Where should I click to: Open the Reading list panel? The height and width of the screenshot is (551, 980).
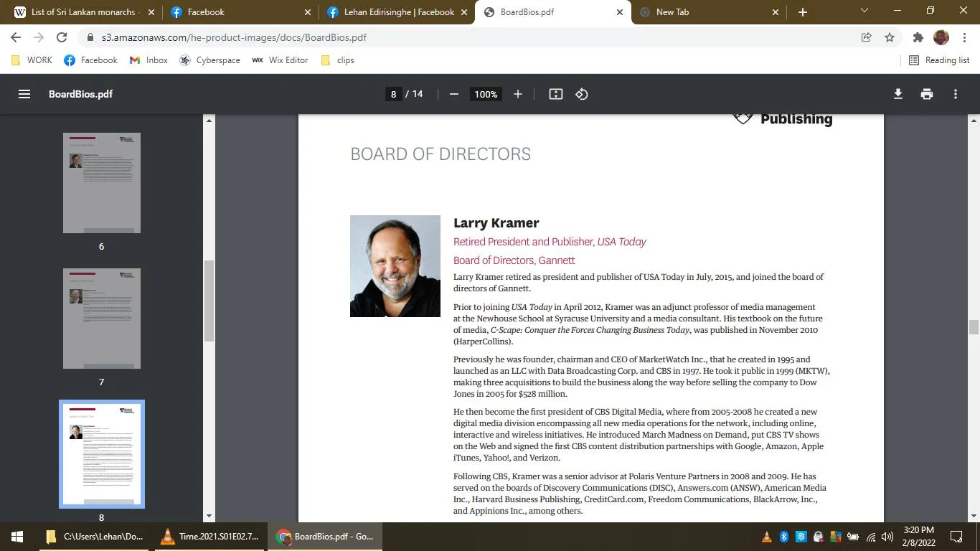(939, 60)
